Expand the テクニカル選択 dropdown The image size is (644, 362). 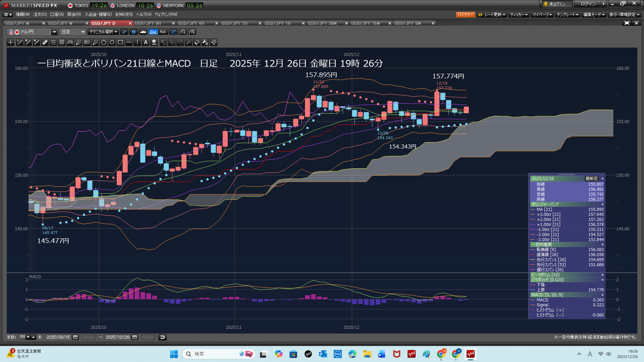pyautogui.click(x=103, y=32)
